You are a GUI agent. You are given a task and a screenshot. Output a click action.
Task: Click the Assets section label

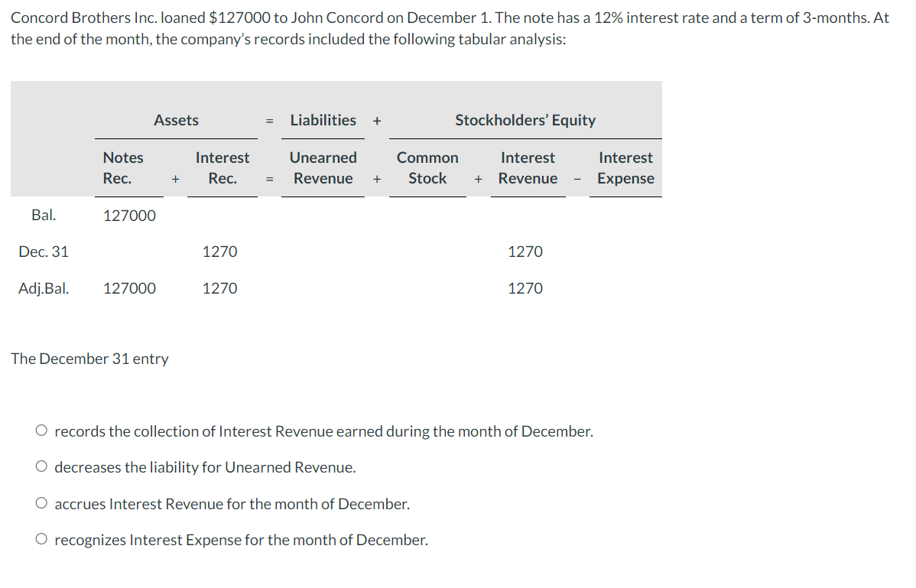click(176, 120)
